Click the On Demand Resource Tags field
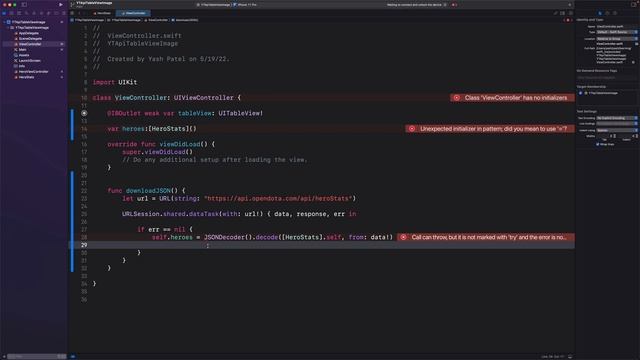This screenshot has height=360, width=640. (607, 78)
